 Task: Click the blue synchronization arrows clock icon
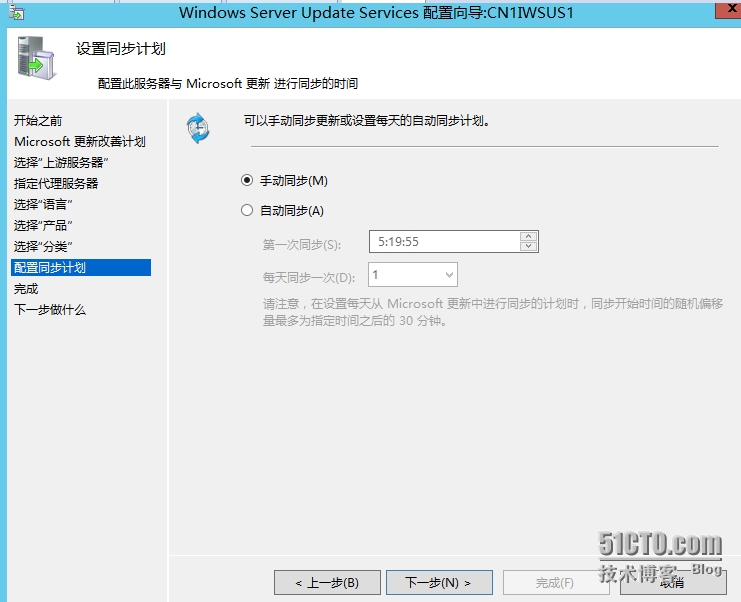(x=198, y=128)
